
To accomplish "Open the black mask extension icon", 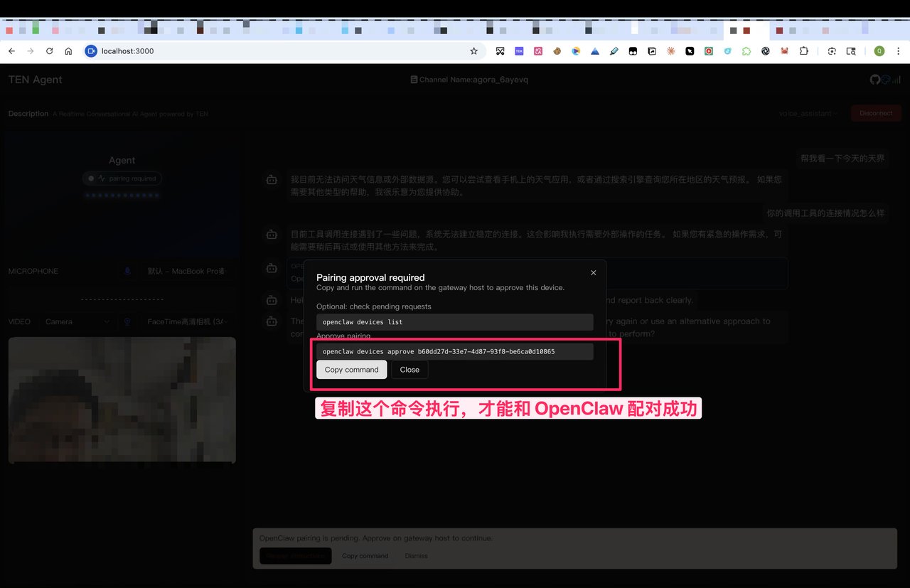I will (633, 51).
